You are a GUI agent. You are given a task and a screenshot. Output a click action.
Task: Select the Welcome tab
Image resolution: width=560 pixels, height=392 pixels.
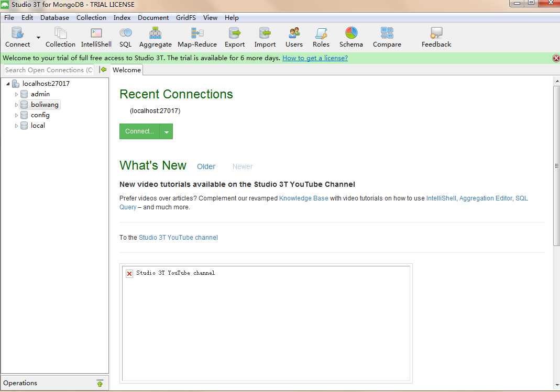tap(126, 70)
